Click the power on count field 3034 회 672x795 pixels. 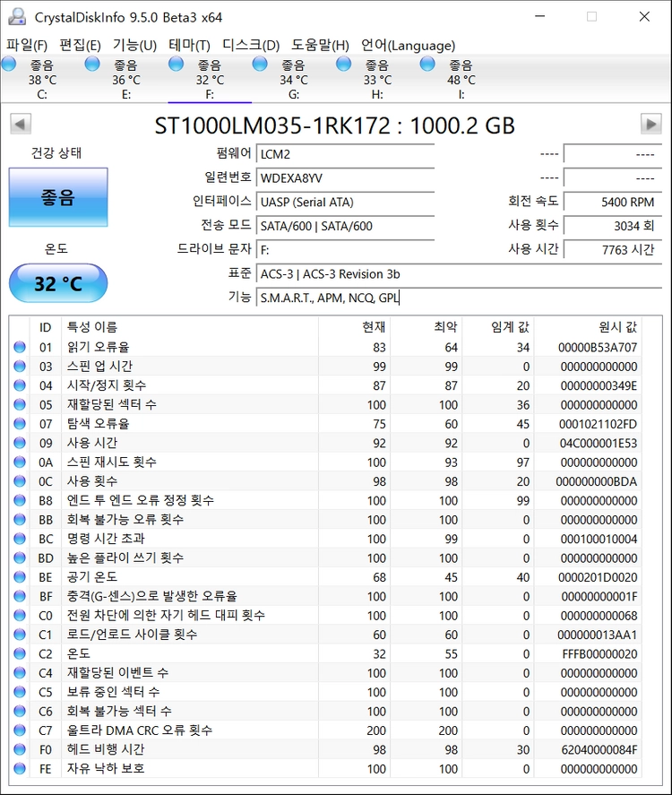(613, 226)
